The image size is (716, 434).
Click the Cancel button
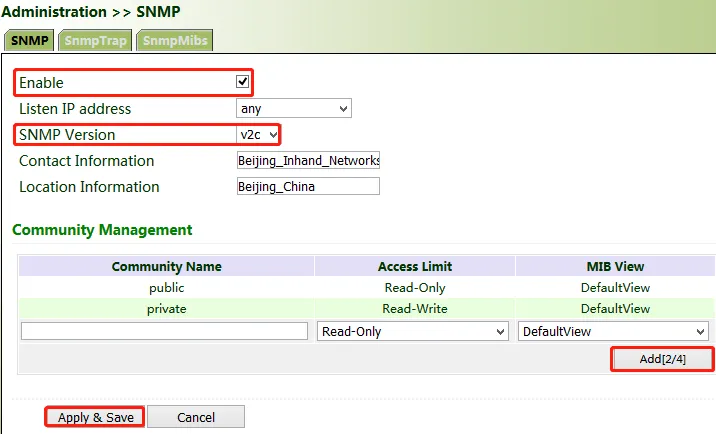(x=196, y=417)
